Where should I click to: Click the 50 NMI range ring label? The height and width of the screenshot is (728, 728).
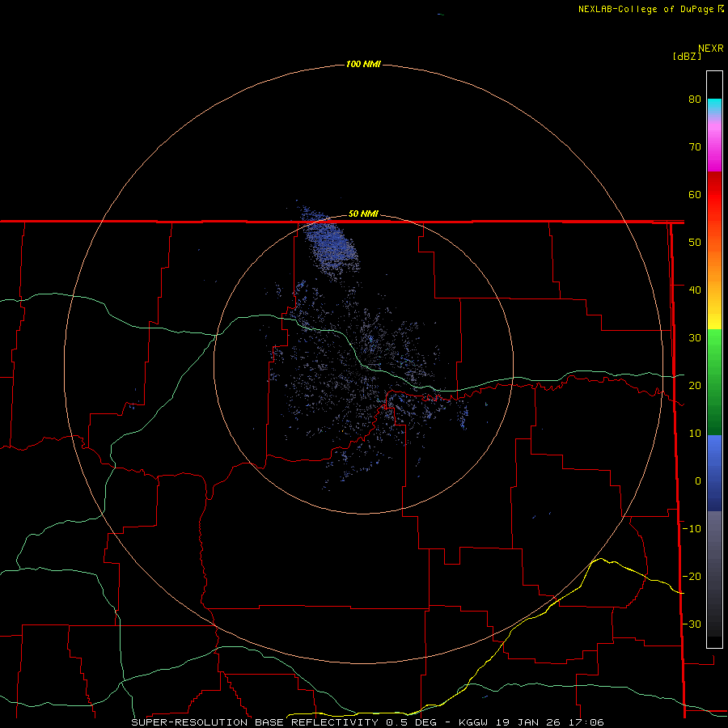pyautogui.click(x=363, y=214)
